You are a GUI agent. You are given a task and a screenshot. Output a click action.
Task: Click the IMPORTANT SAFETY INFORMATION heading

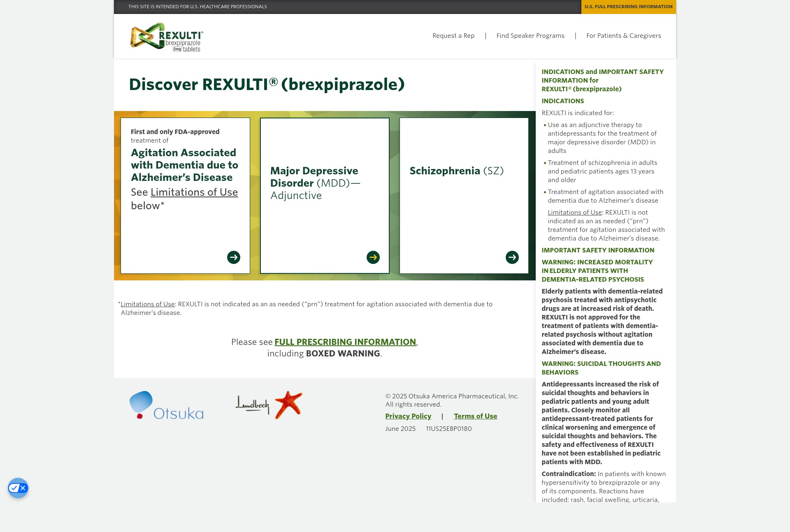click(598, 250)
